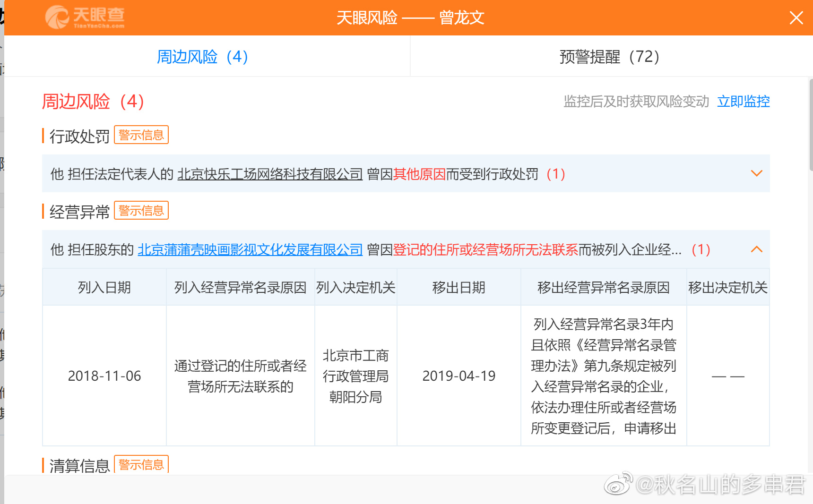Open 北京快乐工场网络科技有限公司 company link
Screen dimensions: 813x504
click(x=270, y=174)
